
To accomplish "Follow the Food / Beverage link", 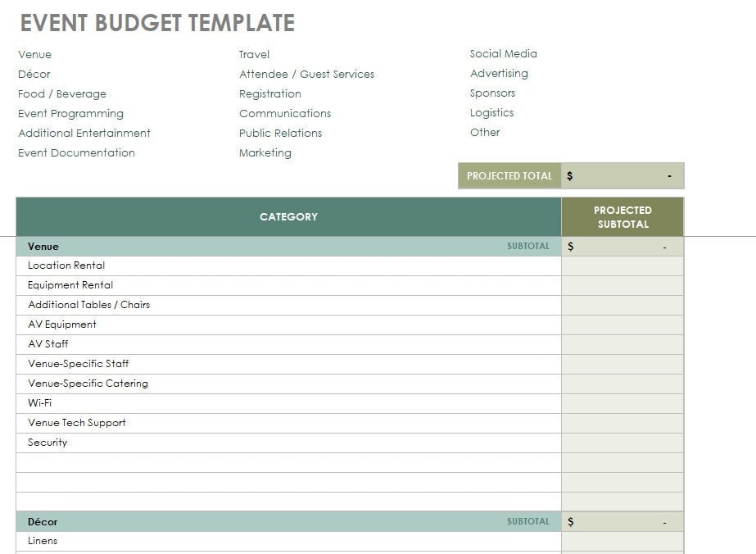I will [x=61, y=93].
